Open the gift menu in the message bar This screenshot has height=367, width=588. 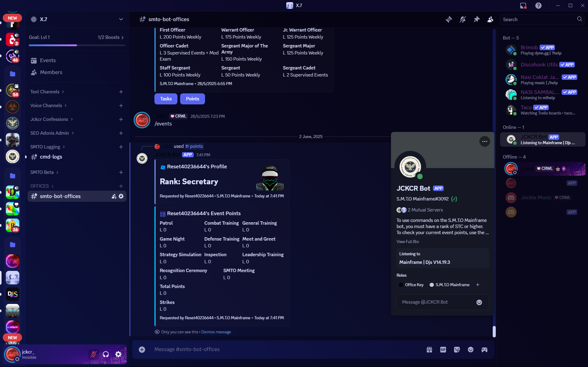pyautogui.click(x=429, y=349)
